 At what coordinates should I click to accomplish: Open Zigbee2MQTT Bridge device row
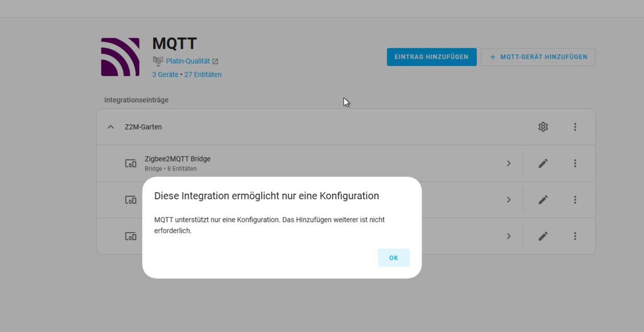click(x=177, y=163)
